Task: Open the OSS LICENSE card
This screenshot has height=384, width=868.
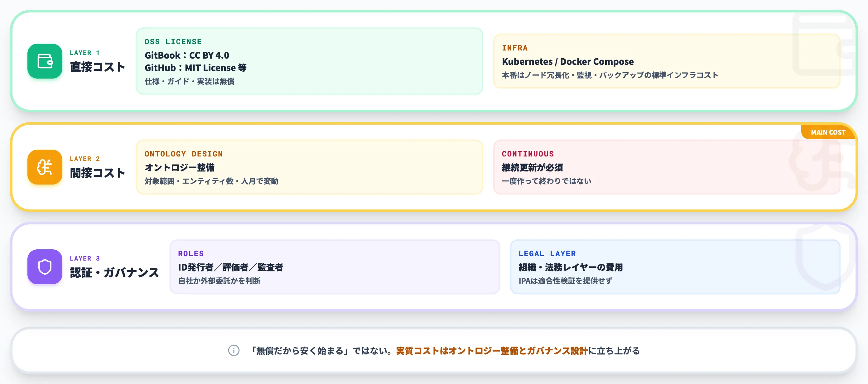Action: [x=309, y=61]
